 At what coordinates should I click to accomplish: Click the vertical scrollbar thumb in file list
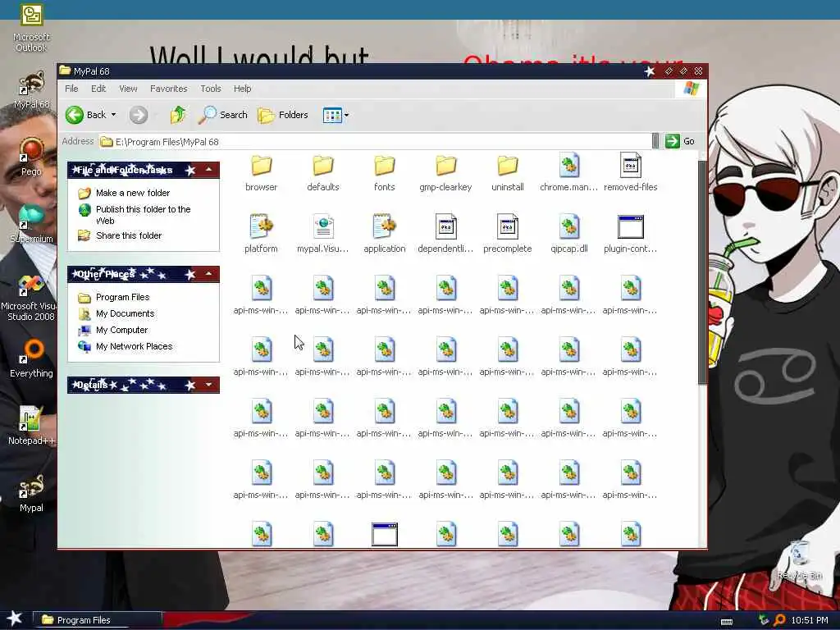tap(702, 272)
